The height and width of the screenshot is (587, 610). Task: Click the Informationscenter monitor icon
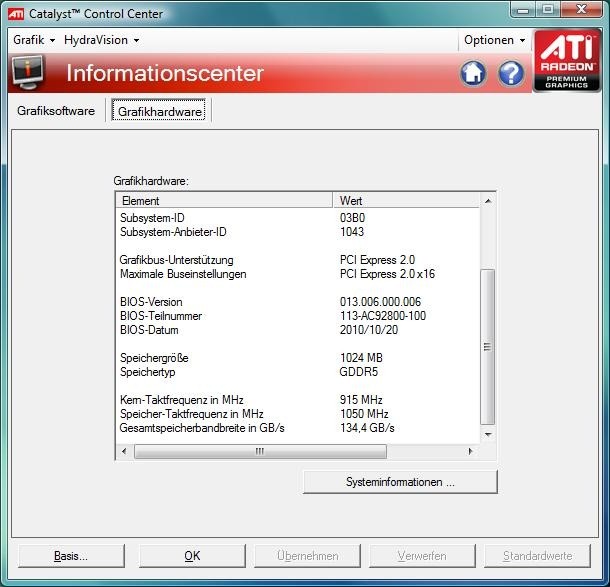(x=27, y=72)
